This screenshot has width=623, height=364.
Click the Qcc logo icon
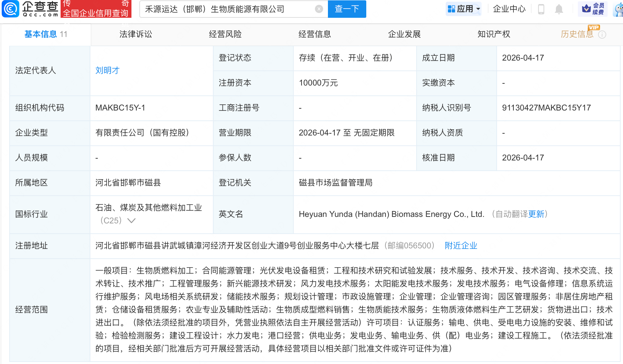click(x=11, y=9)
